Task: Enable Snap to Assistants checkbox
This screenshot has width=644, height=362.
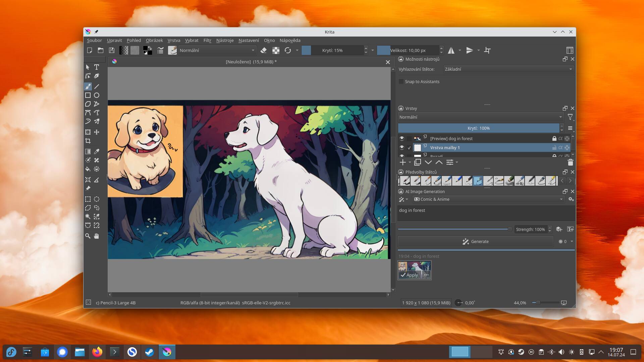Action: 401,81
